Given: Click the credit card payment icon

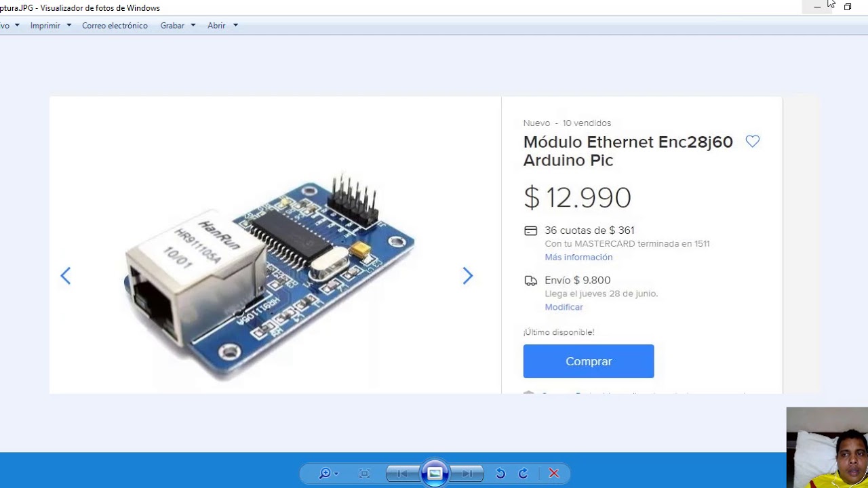Looking at the screenshot, I should pos(531,231).
